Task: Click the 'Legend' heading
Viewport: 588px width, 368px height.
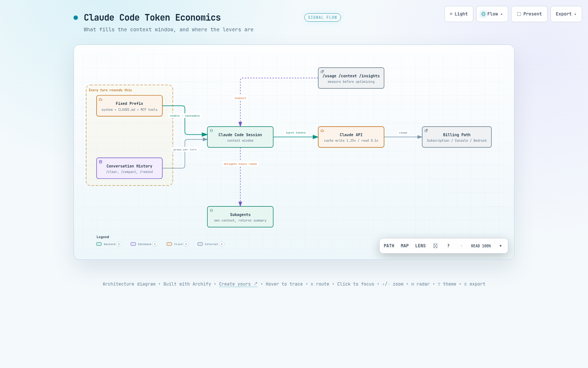Action: [x=103, y=237]
